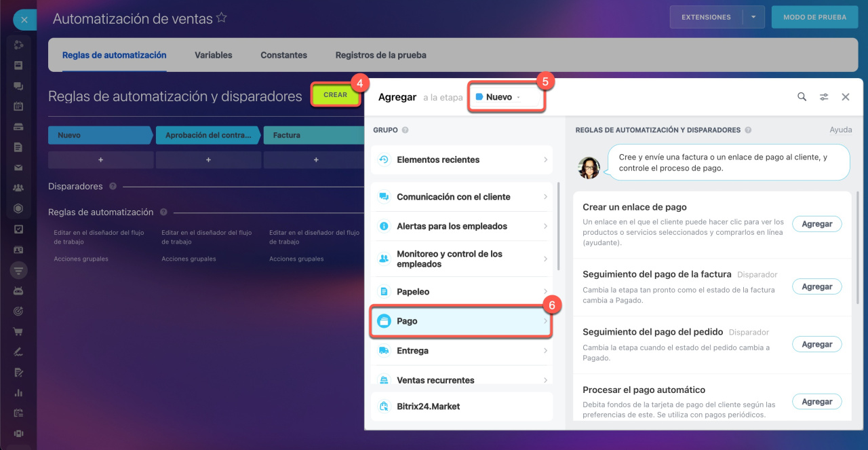This screenshot has height=450, width=868.
Task: Select the Nuevo pipeline stage
Action: point(100,135)
